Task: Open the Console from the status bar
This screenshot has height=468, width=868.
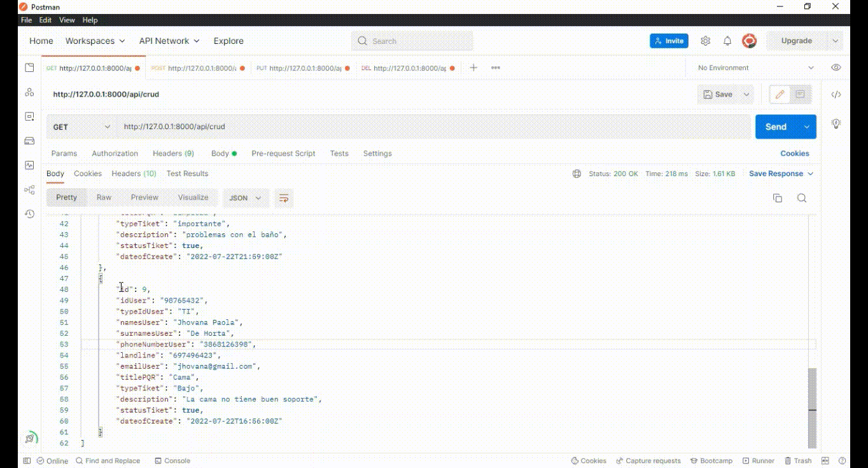Action: click(x=172, y=461)
